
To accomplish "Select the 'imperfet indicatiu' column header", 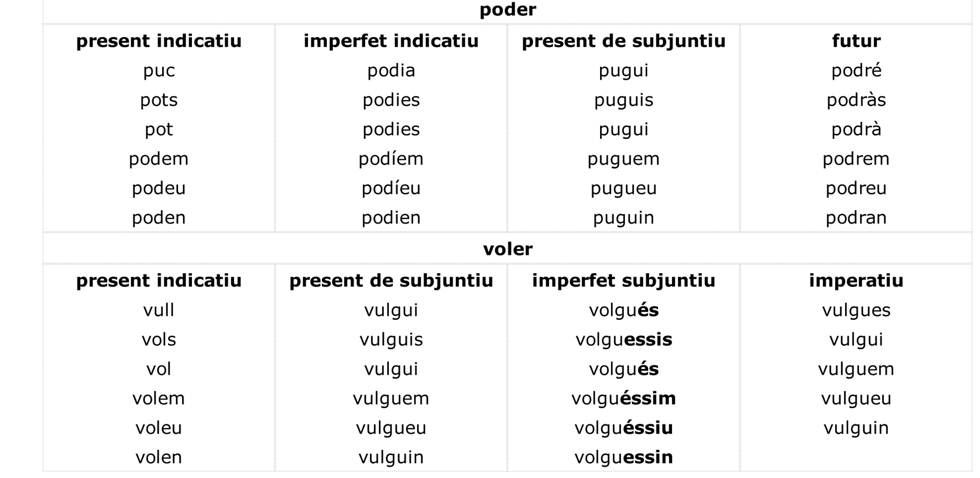I will 391,41.
